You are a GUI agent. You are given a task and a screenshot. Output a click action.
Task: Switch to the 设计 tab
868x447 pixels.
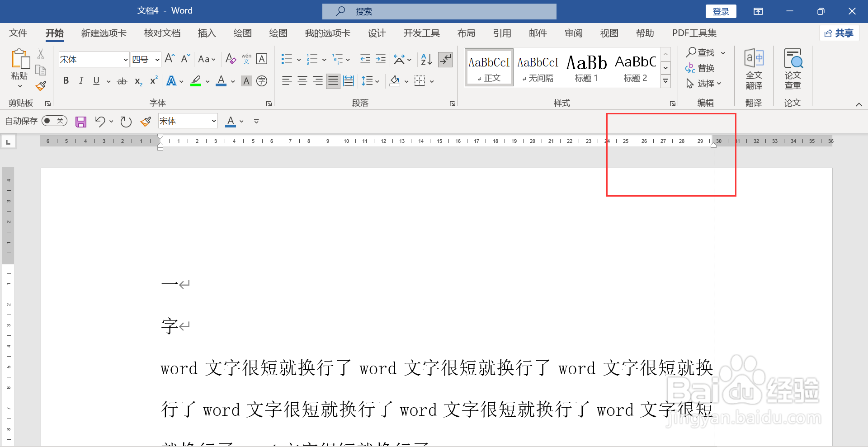(377, 33)
